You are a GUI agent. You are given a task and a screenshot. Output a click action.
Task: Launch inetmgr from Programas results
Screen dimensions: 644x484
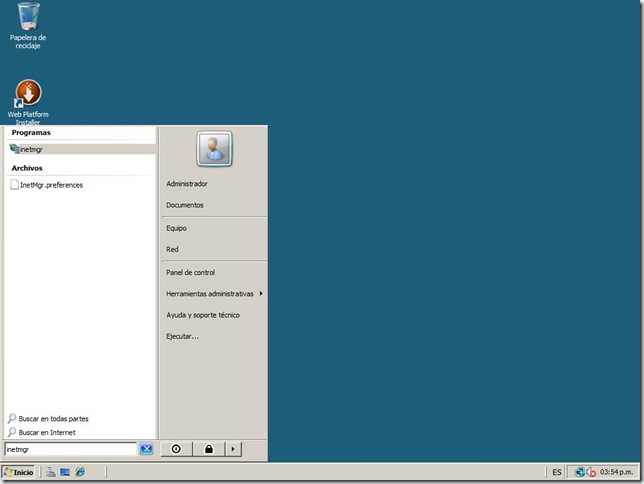tap(81, 149)
